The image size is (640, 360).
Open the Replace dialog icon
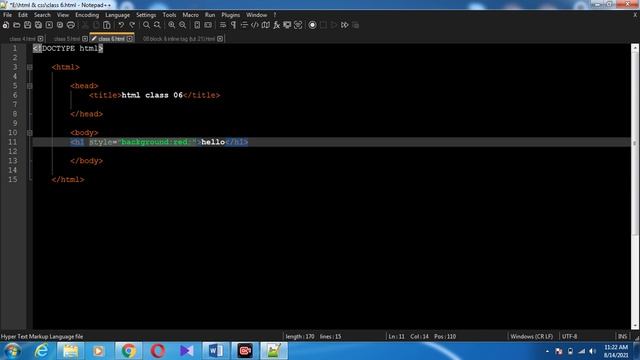click(157, 25)
